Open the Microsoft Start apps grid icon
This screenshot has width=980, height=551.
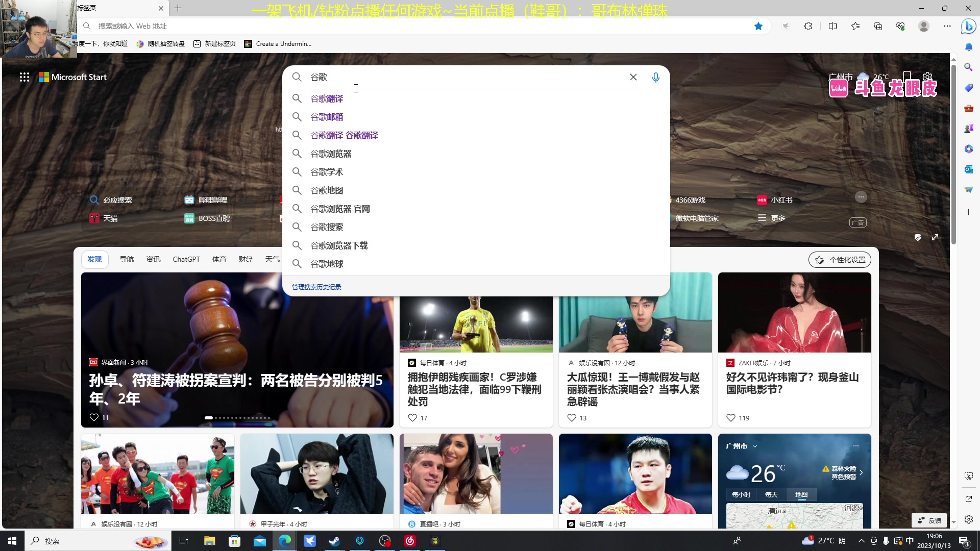[24, 77]
